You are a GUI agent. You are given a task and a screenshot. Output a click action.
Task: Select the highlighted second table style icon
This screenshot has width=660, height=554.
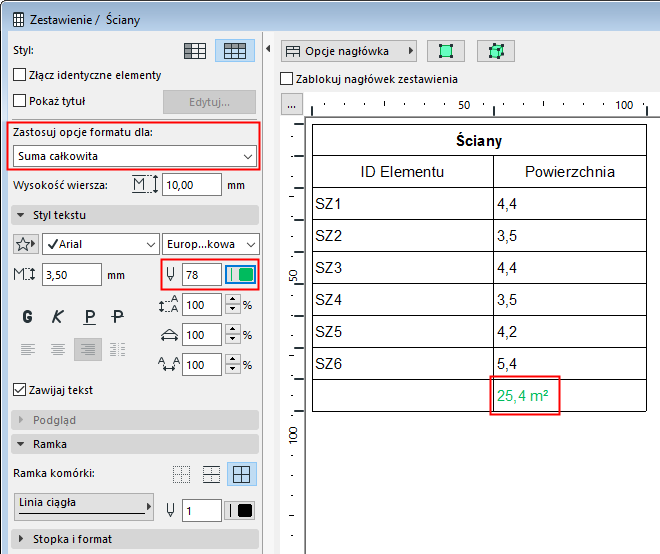coord(235,51)
